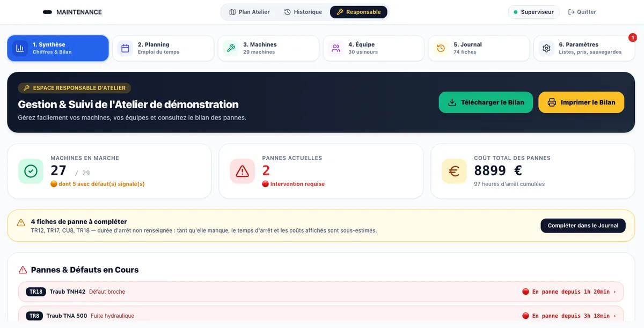Open the 1. Synthèse section
Image resolution: width=644 pixels, height=328 pixels.
58,48
